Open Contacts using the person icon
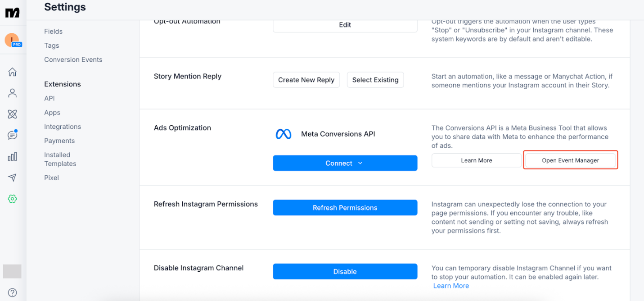Viewport: 644px width, 301px height. tap(13, 93)
